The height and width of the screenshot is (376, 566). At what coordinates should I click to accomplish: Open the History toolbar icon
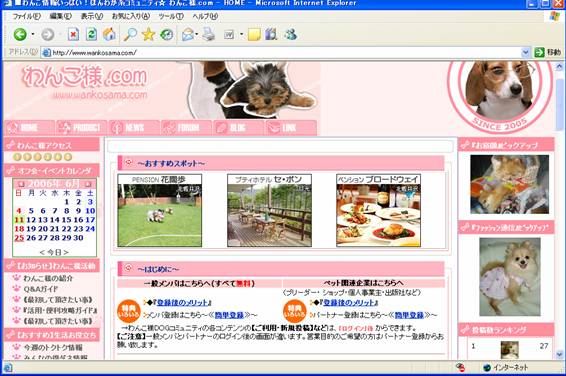pyautogui.click(x=166, y=35)
